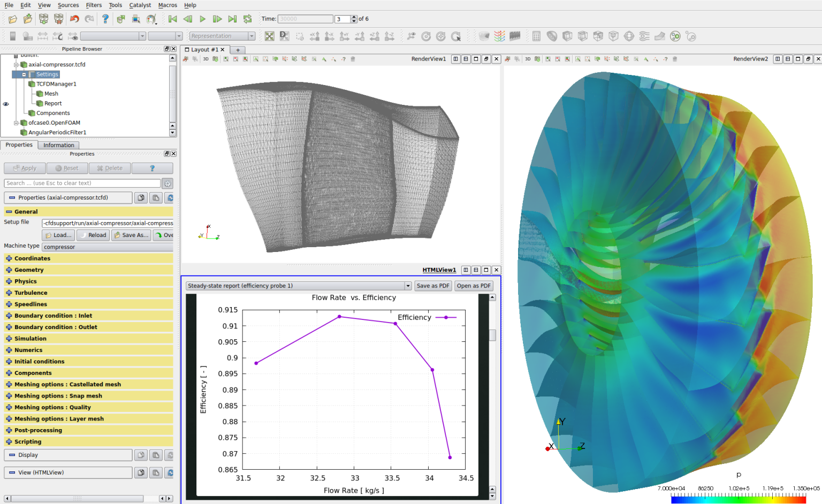Open the Representation dropdown

[x=222, y=36]
